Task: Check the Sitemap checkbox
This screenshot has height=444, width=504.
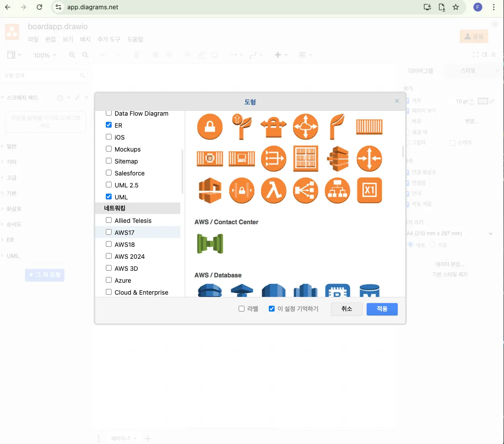Action: 109,160
